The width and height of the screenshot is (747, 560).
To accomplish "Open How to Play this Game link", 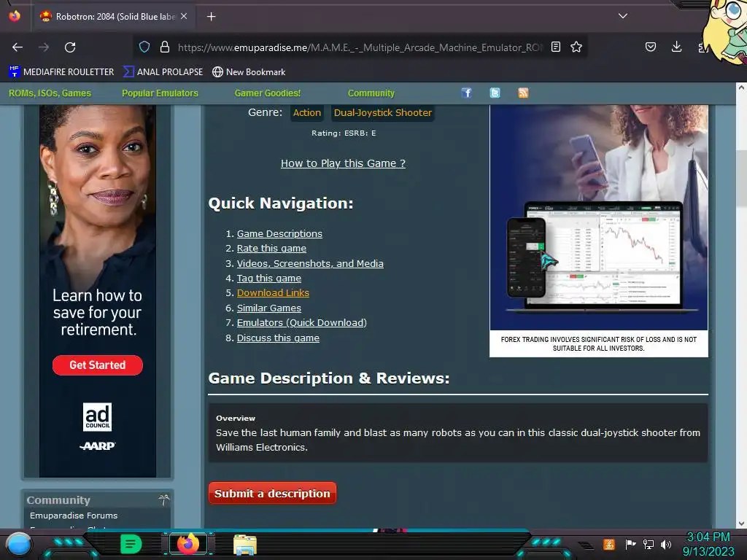I will coord(343,163).
